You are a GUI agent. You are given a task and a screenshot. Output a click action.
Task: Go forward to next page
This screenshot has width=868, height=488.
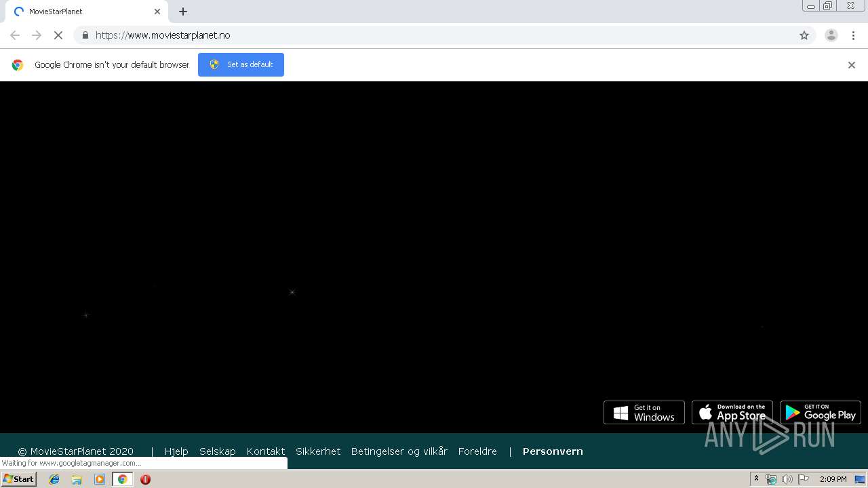pos(37,35)
